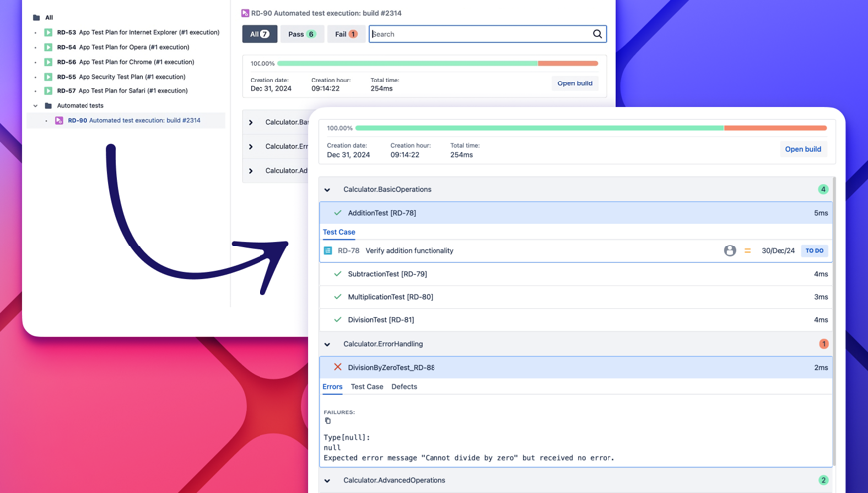Click the medium priority icon on RD-78
The image size is (868, 493).
point(748,251)
